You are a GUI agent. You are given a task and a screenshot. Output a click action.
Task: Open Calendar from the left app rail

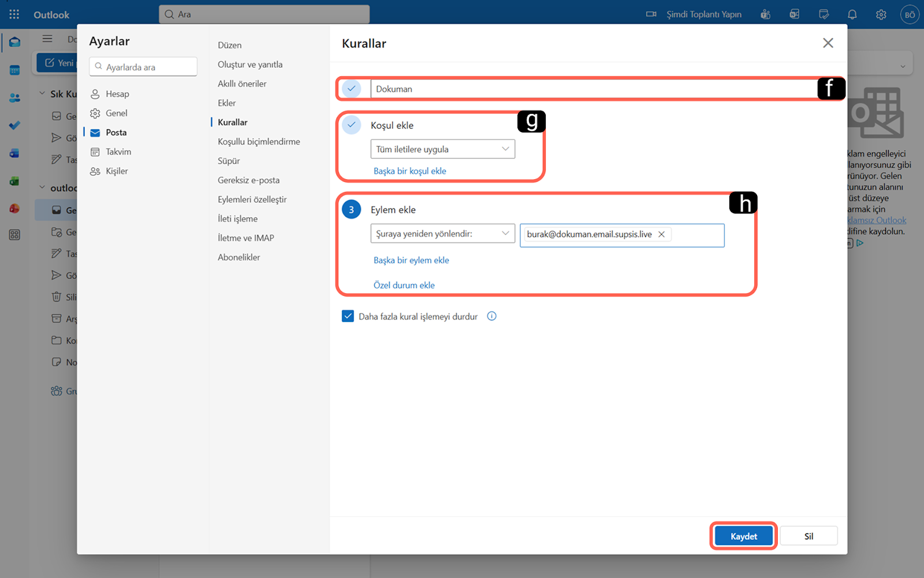coord(14,71)
